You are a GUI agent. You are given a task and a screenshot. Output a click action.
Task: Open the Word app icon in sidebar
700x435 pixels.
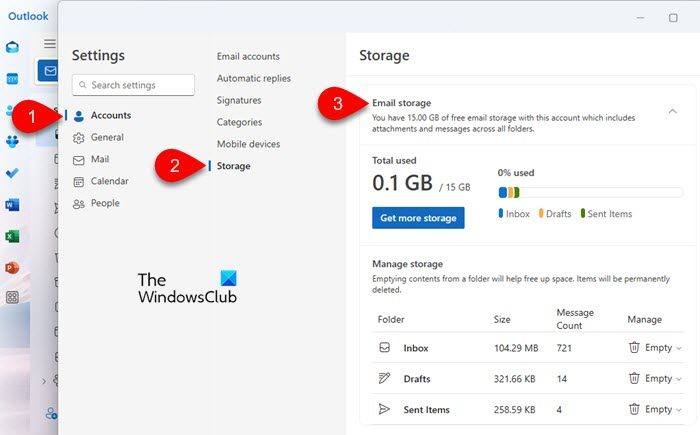pyautogui.click(x=12, y=205)
